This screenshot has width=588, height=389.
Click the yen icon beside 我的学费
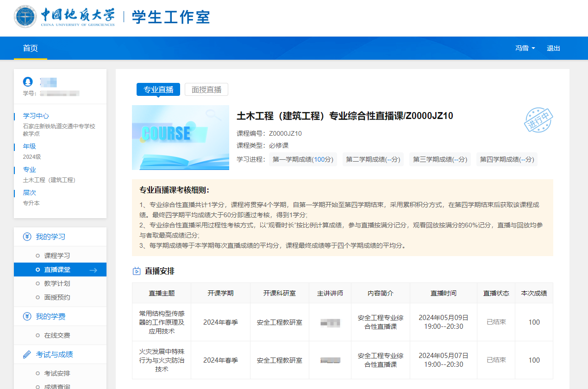point(27,316)
